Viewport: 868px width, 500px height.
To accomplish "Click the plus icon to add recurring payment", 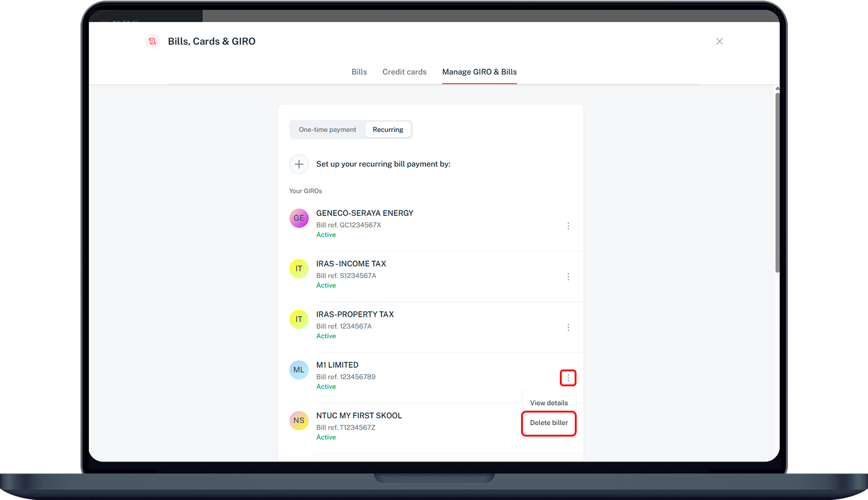I will tap(299, 164).
